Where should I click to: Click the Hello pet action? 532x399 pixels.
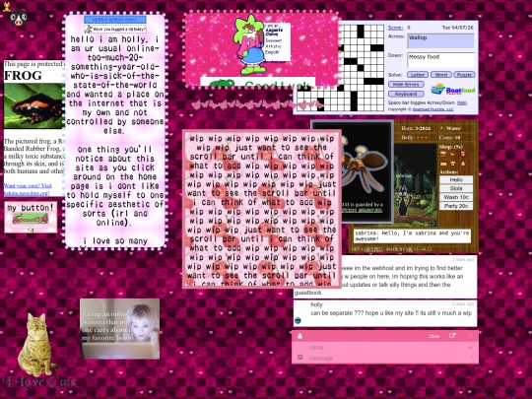coord(456,179)
